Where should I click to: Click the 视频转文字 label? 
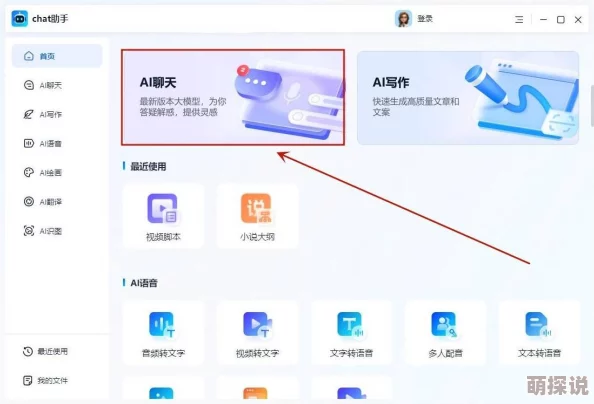257,353
